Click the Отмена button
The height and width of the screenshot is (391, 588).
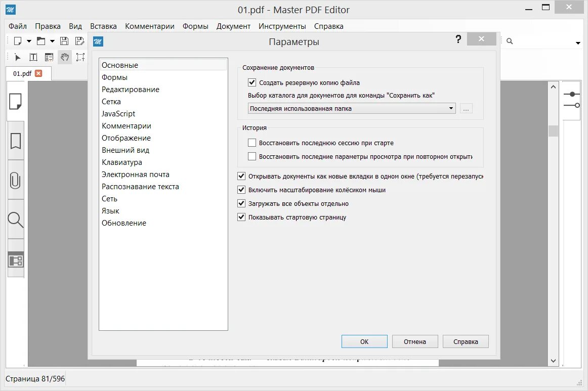tap(415, 341)
